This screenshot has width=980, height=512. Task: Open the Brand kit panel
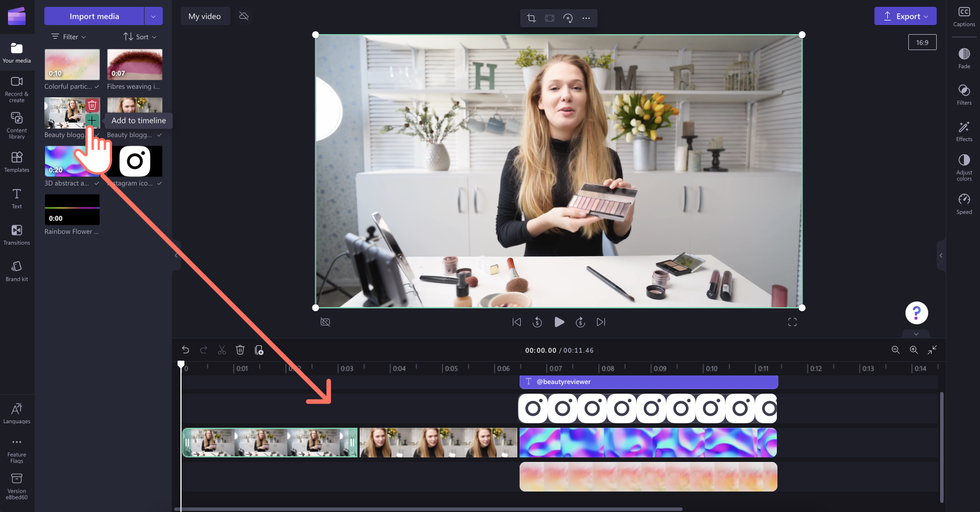[x=17, y=271]
